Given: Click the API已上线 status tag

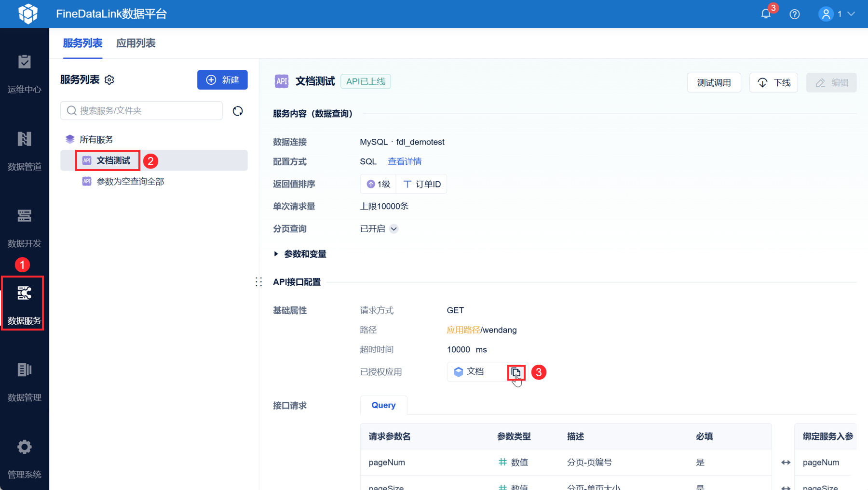Looking at the screenshot, I should click(x=366, y=81).
